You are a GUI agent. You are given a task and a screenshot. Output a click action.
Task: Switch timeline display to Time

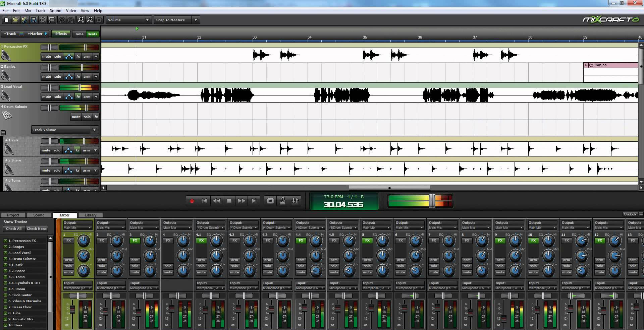click(x=79, y=34)
